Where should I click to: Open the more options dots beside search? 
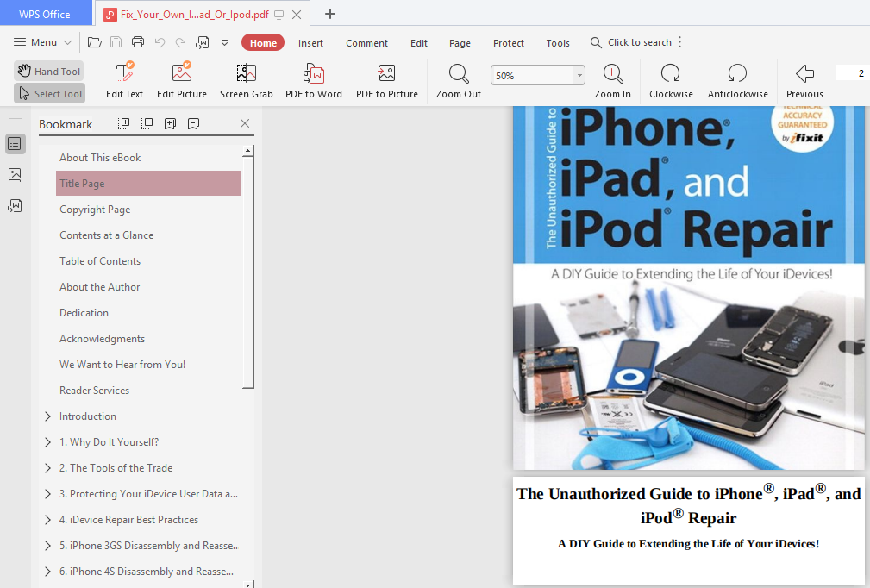pyautogui.click(x=680, y=42)
